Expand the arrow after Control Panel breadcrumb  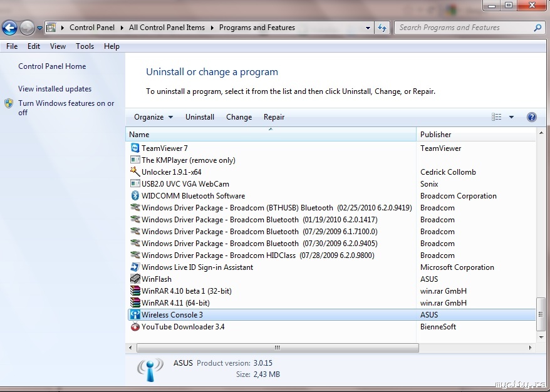(x=122, y=28)
